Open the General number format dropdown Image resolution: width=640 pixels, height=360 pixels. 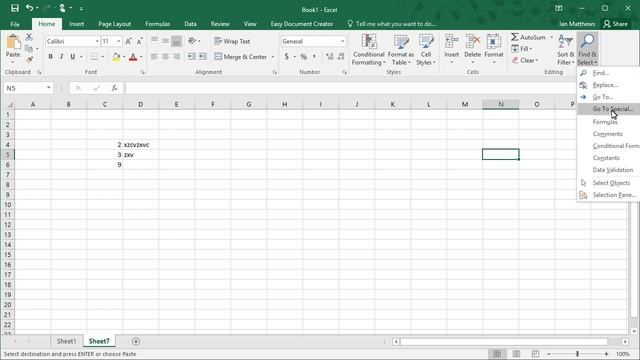342,41
